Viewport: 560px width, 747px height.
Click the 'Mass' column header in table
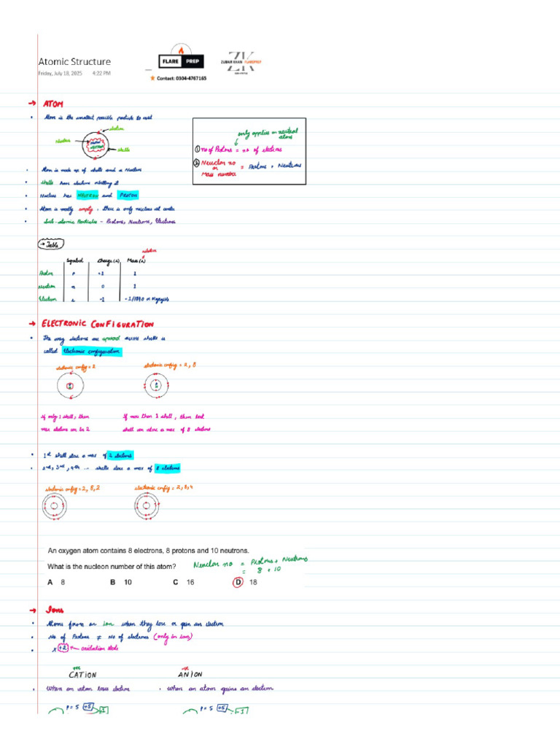click(136, 260)
